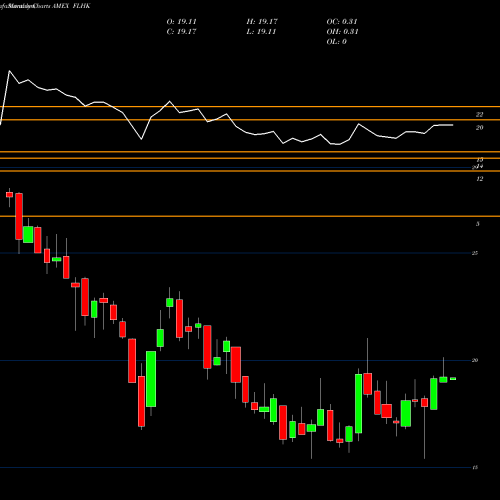Screen dimensions: 500x500
Task: Click the 15 price level label
Action: (x=475, y=467)
